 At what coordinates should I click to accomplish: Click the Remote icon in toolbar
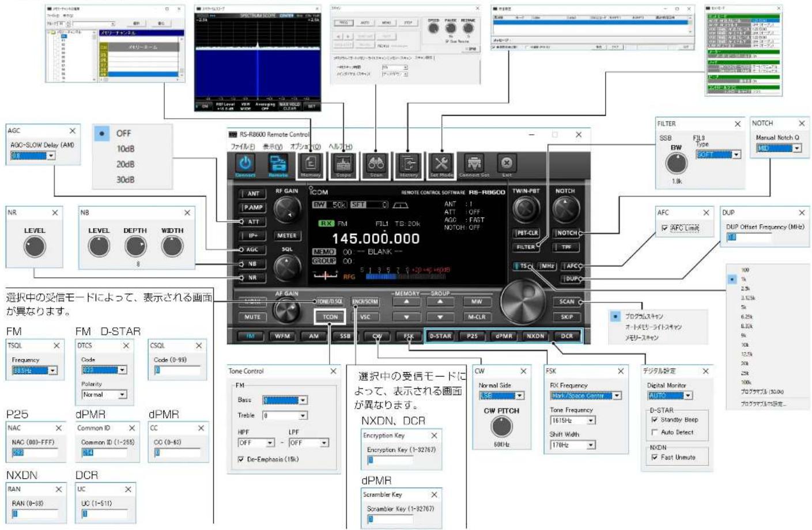(278, 165)
